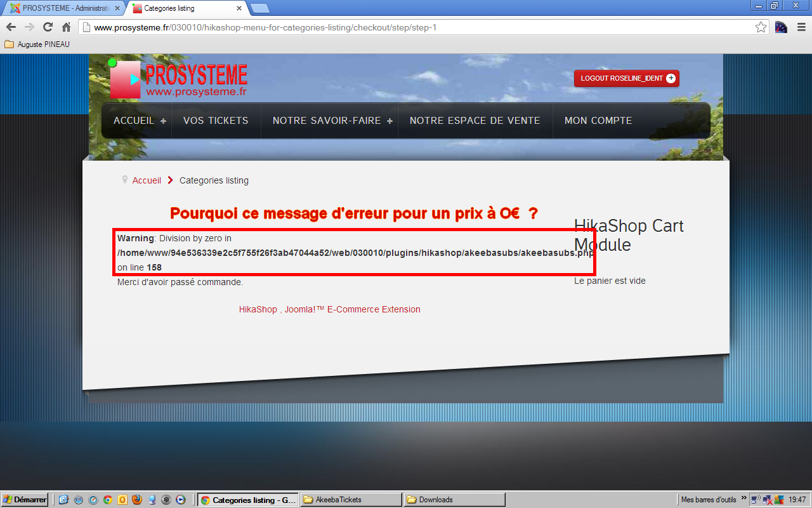Click the location pin icon in the breadcrumb
The width and height of the screenshot is (812, 508).
(x=125, y=180)
